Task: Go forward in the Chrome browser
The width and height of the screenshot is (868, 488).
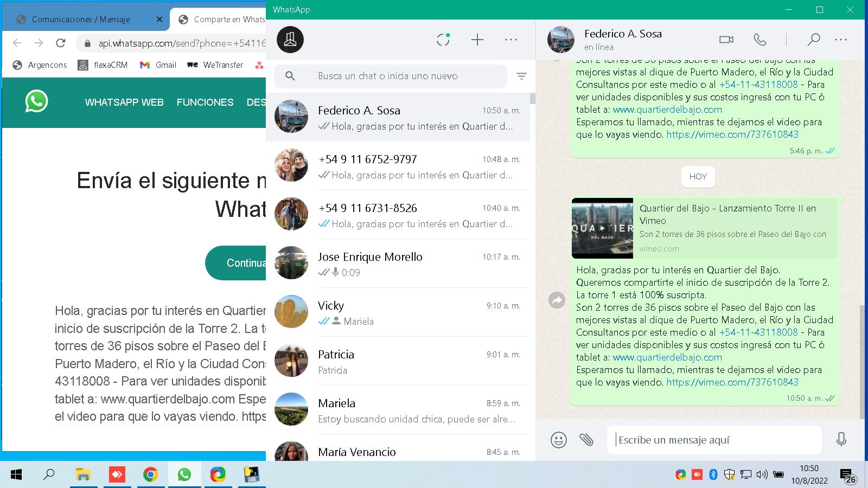Action: point(39,43)
